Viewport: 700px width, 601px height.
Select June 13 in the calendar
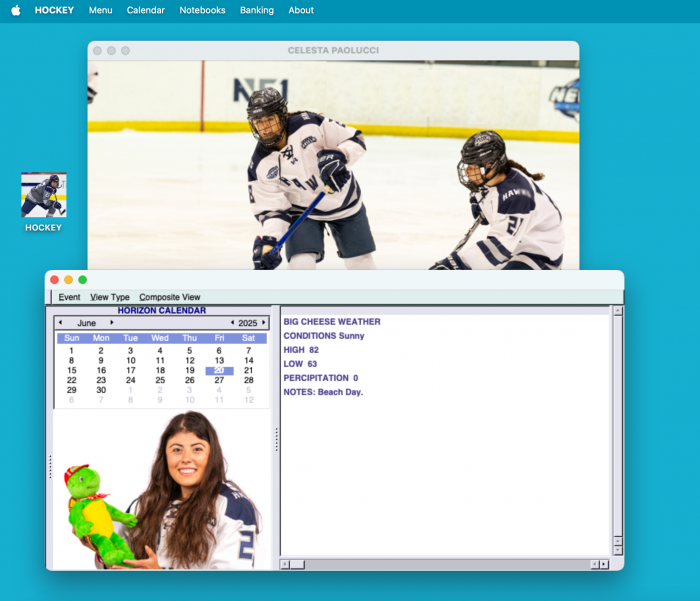[x=219, y=360]
